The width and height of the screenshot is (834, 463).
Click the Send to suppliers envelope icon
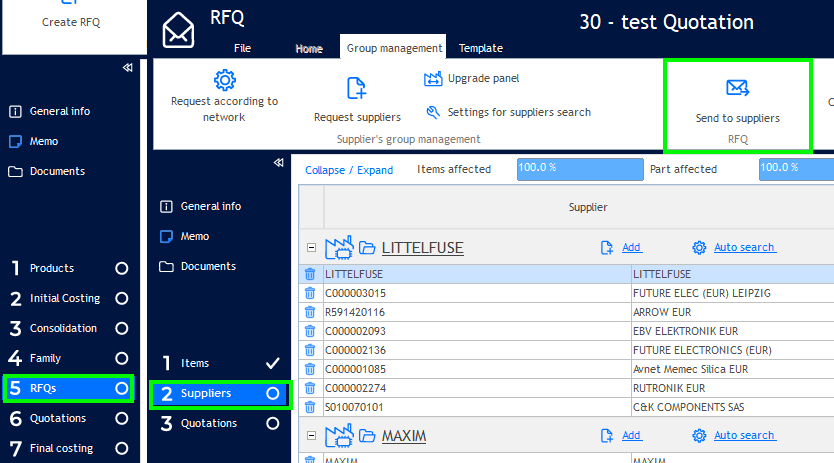click(x=737, y=88)
